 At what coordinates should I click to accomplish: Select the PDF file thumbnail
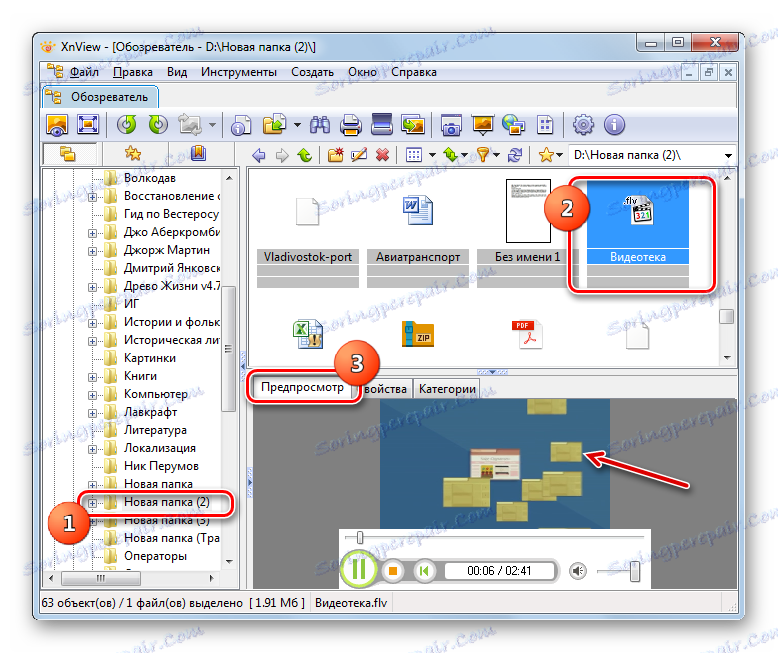coord(527,334)
